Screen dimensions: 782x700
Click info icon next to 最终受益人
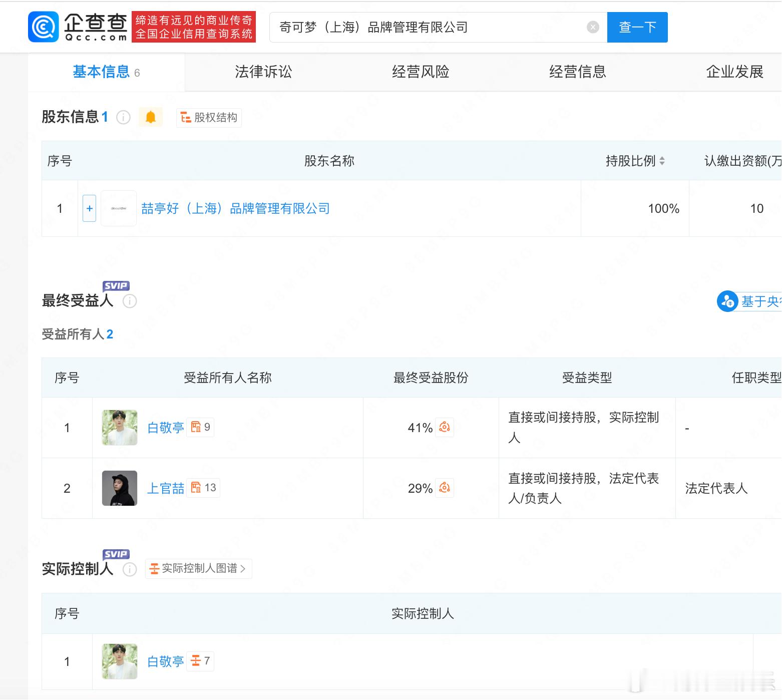click(x=130, y=301)
